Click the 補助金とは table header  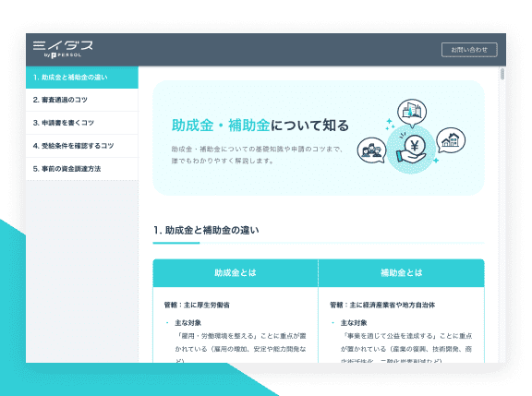402,273
